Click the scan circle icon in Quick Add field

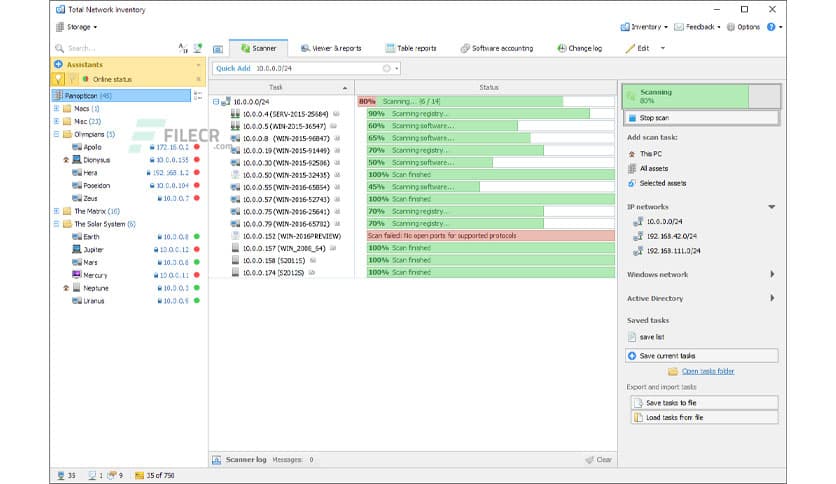(x=387, y=68)
